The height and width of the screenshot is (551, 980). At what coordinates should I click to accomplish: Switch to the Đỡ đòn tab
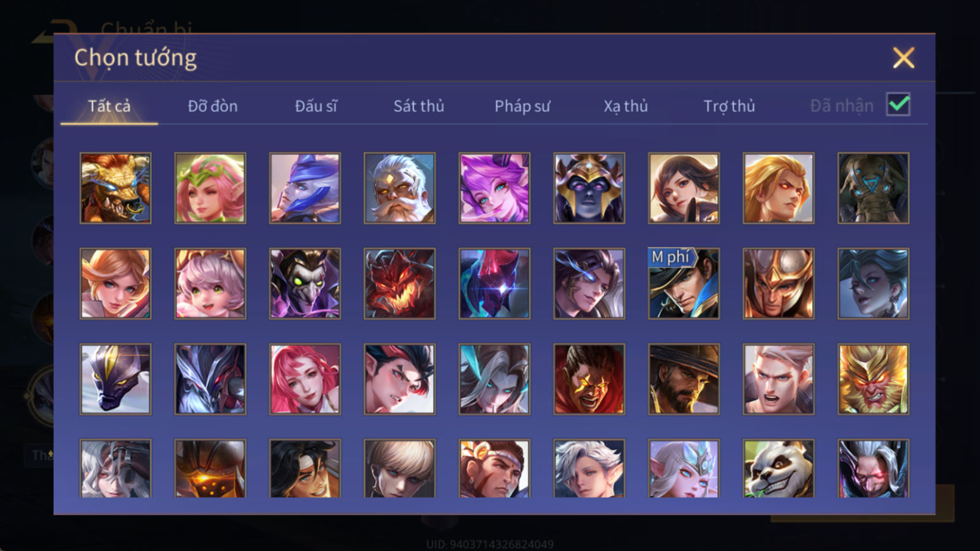coord(213,106)
